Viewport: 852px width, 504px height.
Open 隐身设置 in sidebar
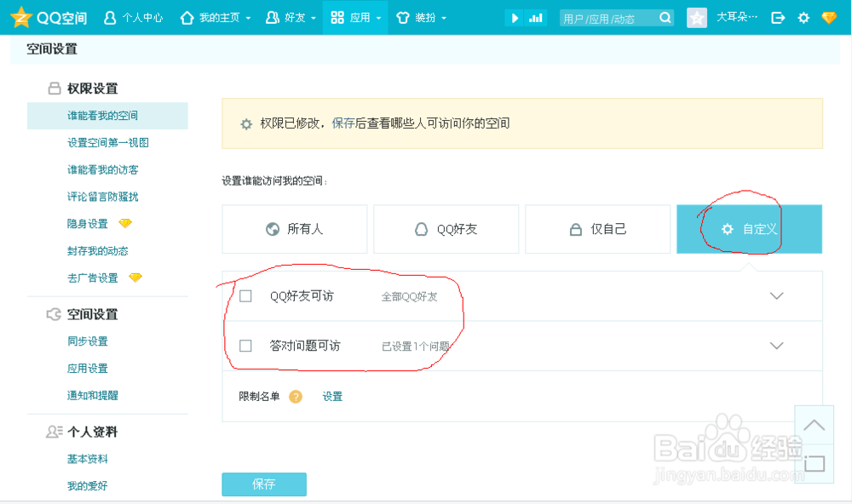(x=88, y=224)
